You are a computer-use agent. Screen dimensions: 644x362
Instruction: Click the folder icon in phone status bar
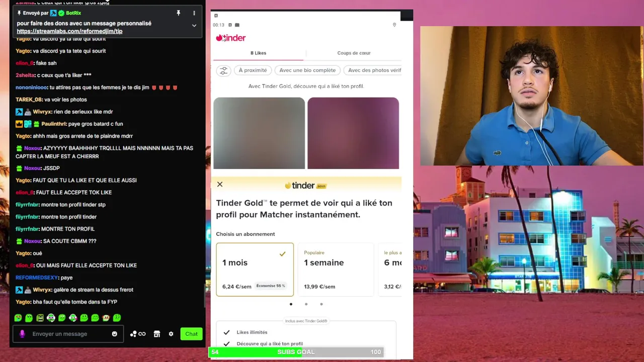(x=237, y=25)
